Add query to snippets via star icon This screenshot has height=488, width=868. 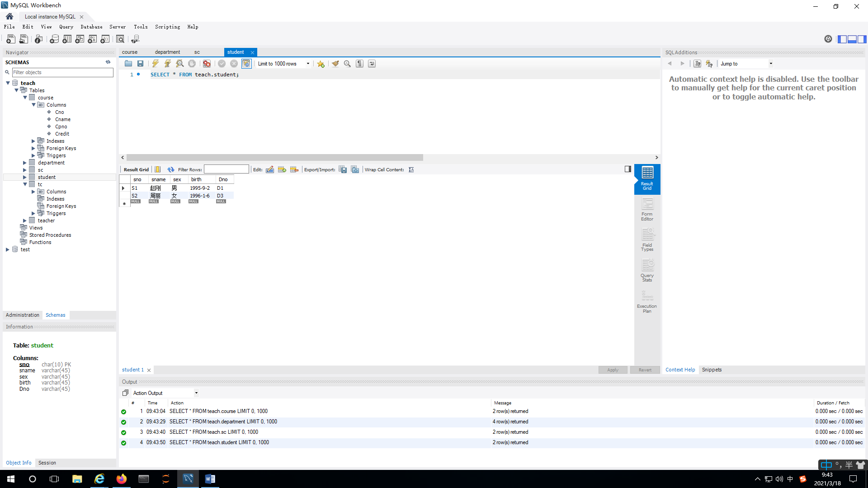point(321,64)
